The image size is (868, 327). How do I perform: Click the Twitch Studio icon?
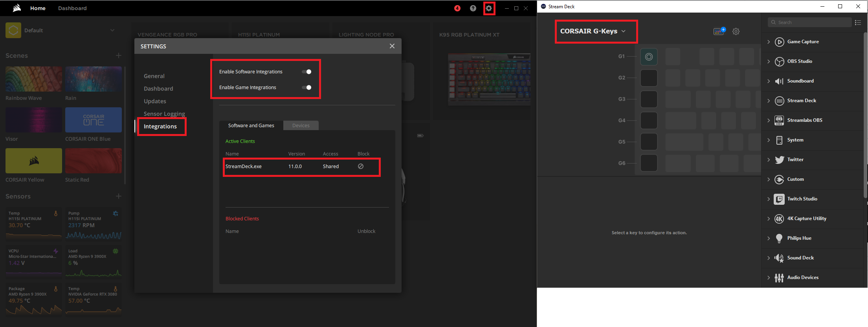coord(779,199)
